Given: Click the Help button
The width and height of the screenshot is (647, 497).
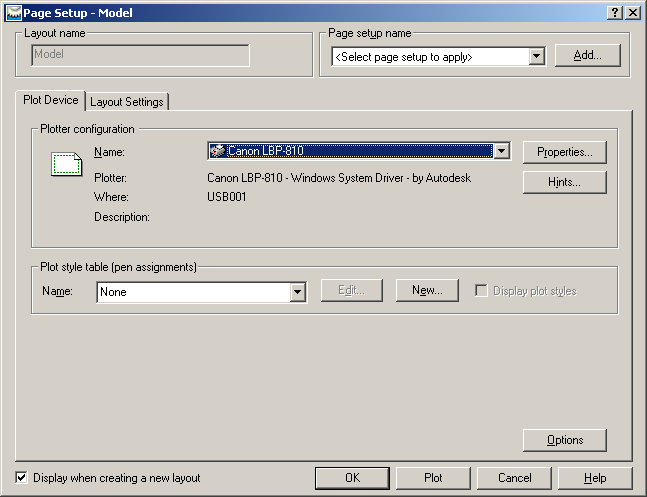Looking at the screenshot, I should [x=595, y=478].
